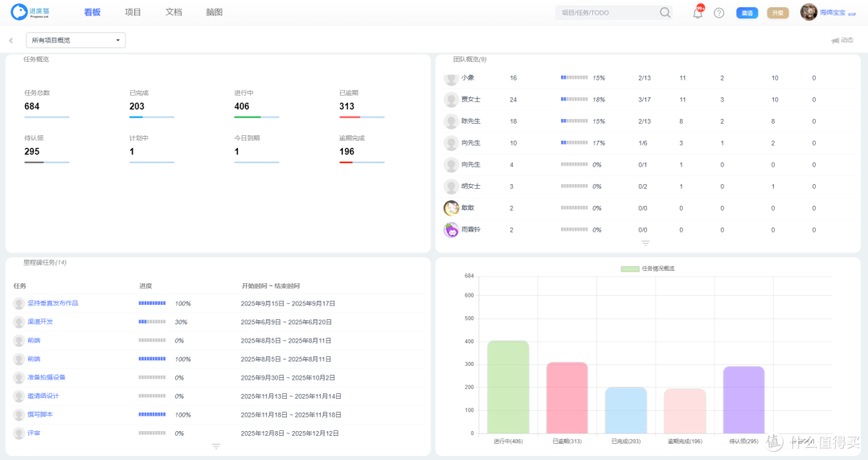Open 所有项目概览 project dropdown
Screen dimensions: 868x460
[x=76, y=40]
